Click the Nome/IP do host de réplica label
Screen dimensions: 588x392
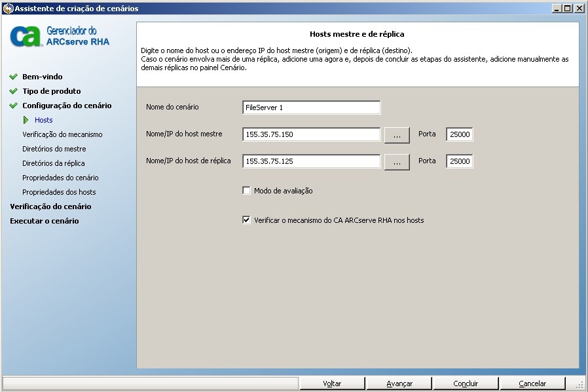188,161
